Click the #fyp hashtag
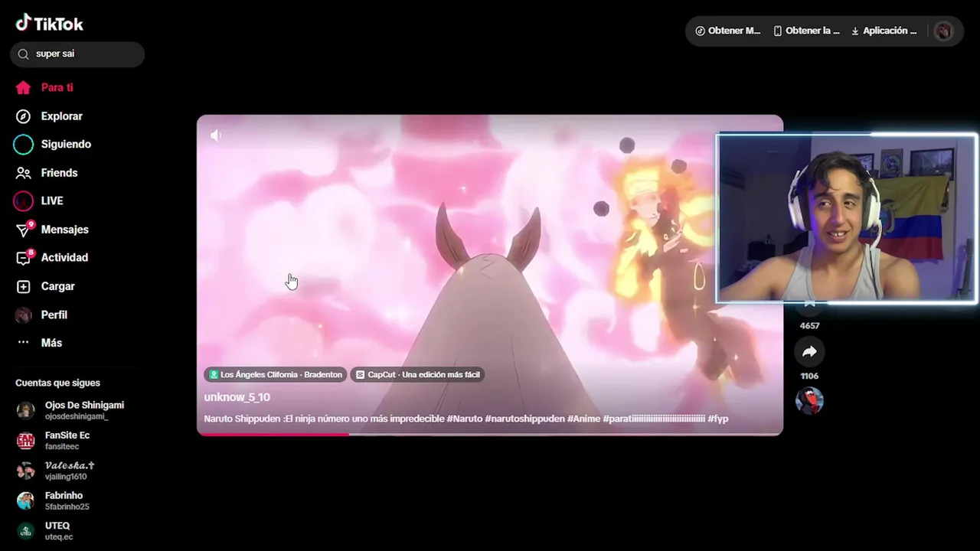This screenshot has width=980, height=551. click(717, 419)
